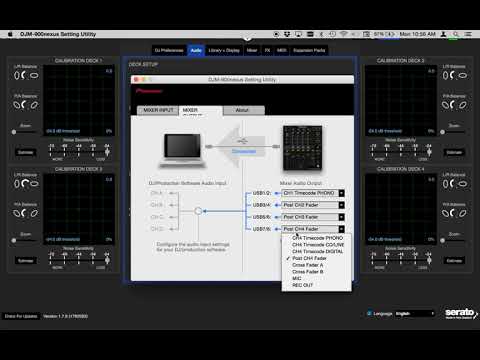
Task: Select wide ellipse L/R Balance icon, Deck 1
Action: 34,76
